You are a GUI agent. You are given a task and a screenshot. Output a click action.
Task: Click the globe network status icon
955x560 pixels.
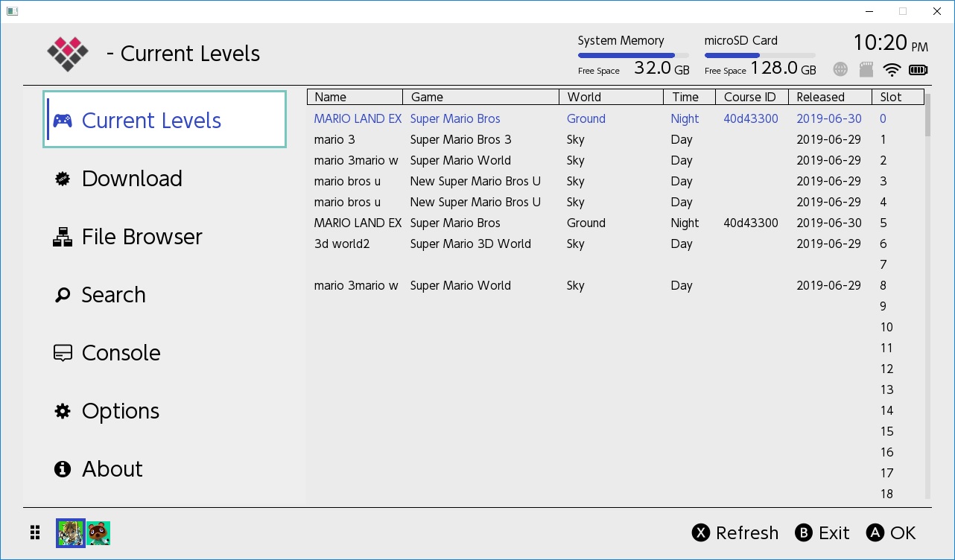tap(840, 69)
